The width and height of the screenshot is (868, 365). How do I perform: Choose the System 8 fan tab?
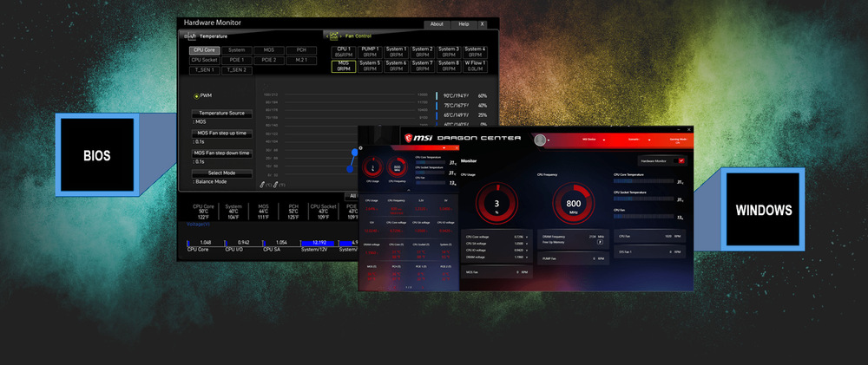pos(449,67)
